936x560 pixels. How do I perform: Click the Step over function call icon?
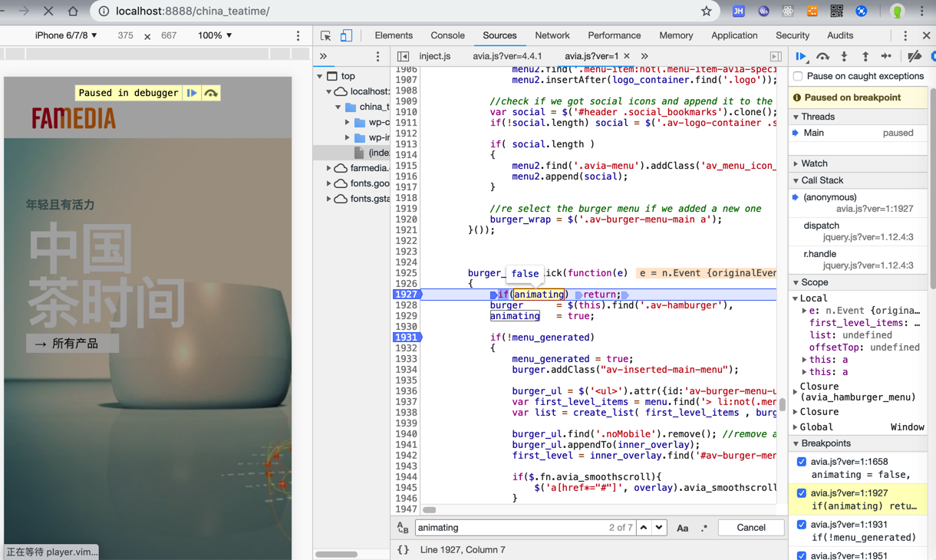click(822, 57)
